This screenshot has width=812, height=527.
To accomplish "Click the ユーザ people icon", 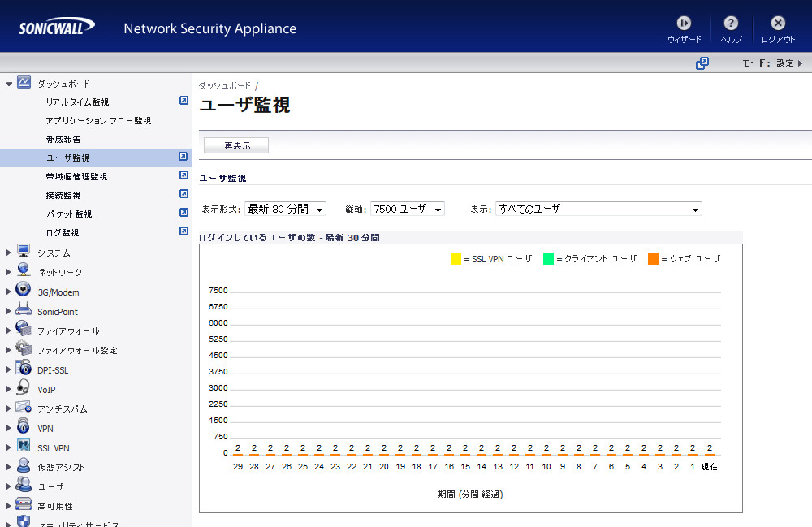I will tap(24, 484).
